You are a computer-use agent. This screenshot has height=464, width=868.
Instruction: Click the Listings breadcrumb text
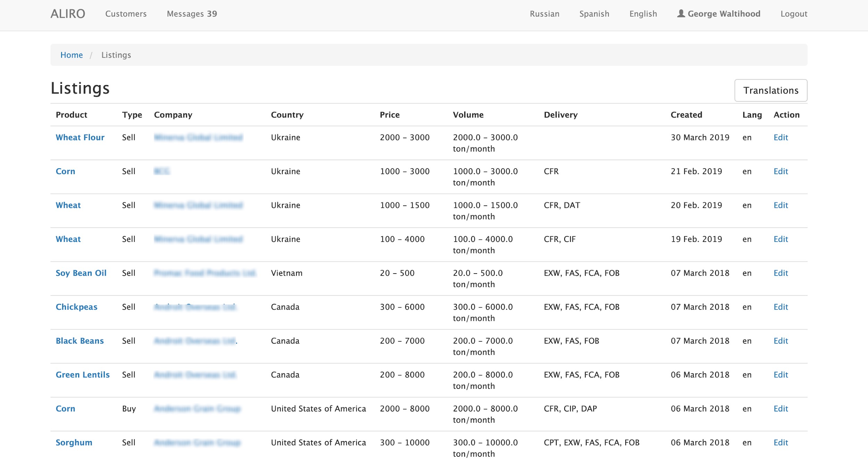(116, 55)
